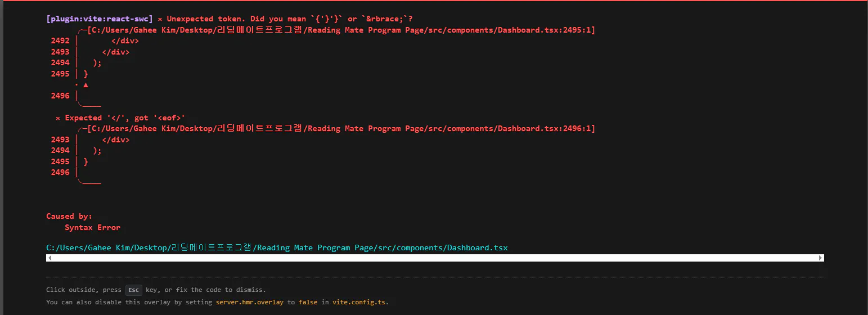Click the file path ending 'Dashboard.tsx:2496:1'

click(341, 128)
